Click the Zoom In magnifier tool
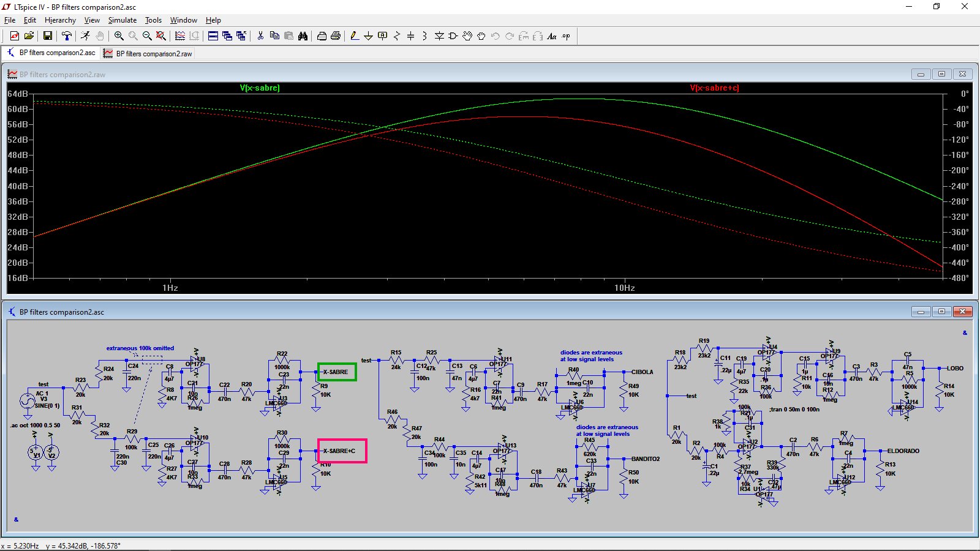The image size is (980, 551). click(119, 36)
